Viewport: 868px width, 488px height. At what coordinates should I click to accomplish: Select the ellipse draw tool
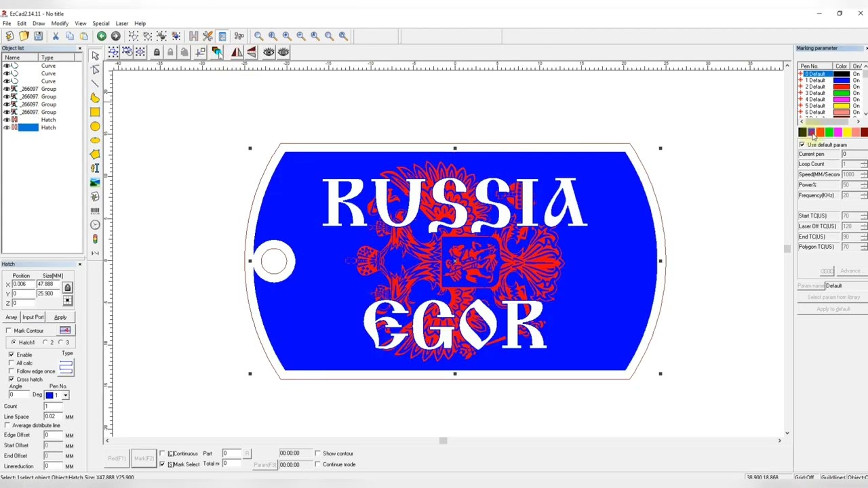coord(95,140)
